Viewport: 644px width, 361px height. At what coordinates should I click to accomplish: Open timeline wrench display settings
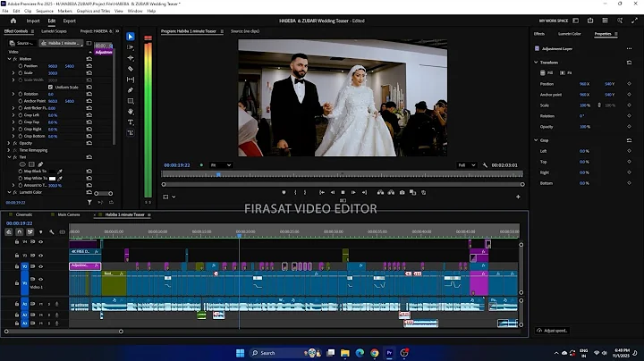(51, 231)
